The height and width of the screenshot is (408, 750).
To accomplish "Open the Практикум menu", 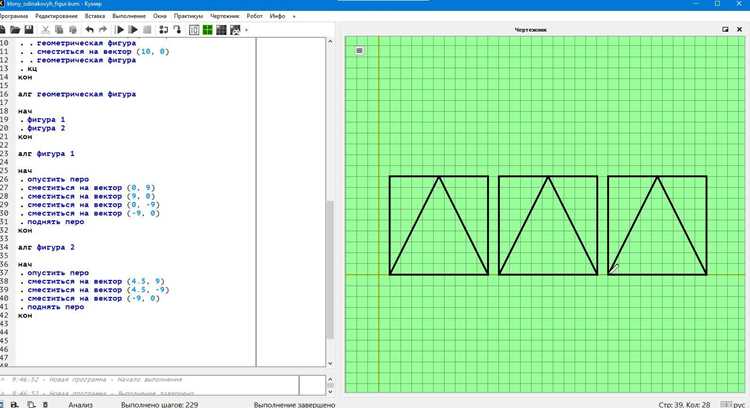I will (188, 16).
